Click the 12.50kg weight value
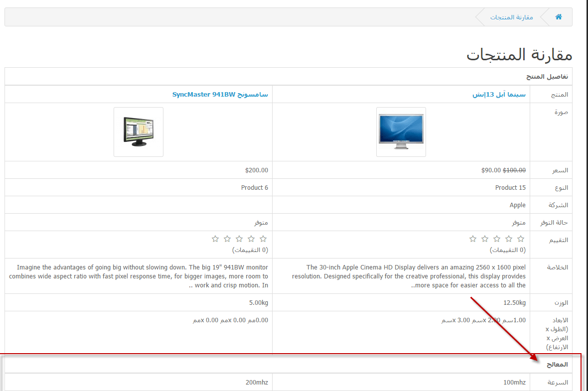 (x=514, y=302)
